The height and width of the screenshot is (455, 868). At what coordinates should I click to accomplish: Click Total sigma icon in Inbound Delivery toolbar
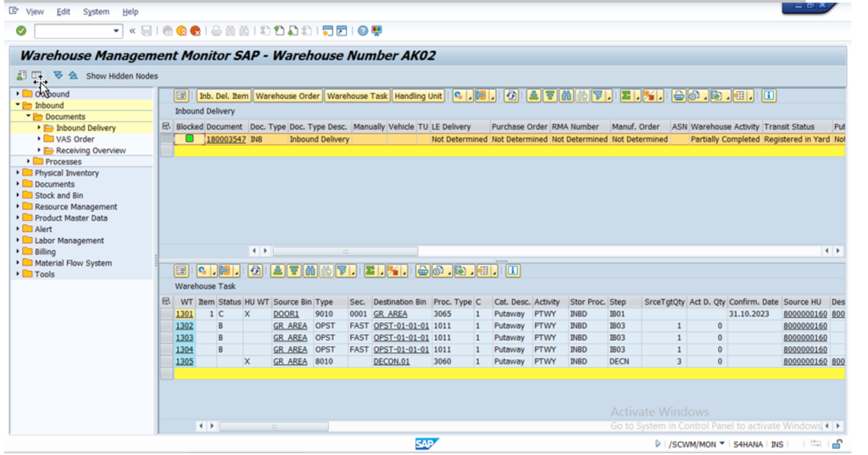(x=628, y=96)
